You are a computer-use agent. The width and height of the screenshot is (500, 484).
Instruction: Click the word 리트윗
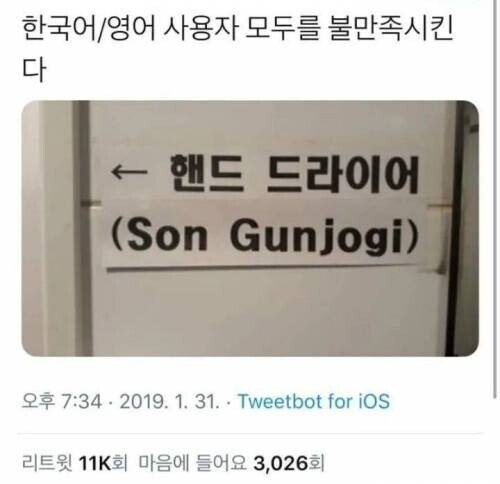tap(47, 463)
